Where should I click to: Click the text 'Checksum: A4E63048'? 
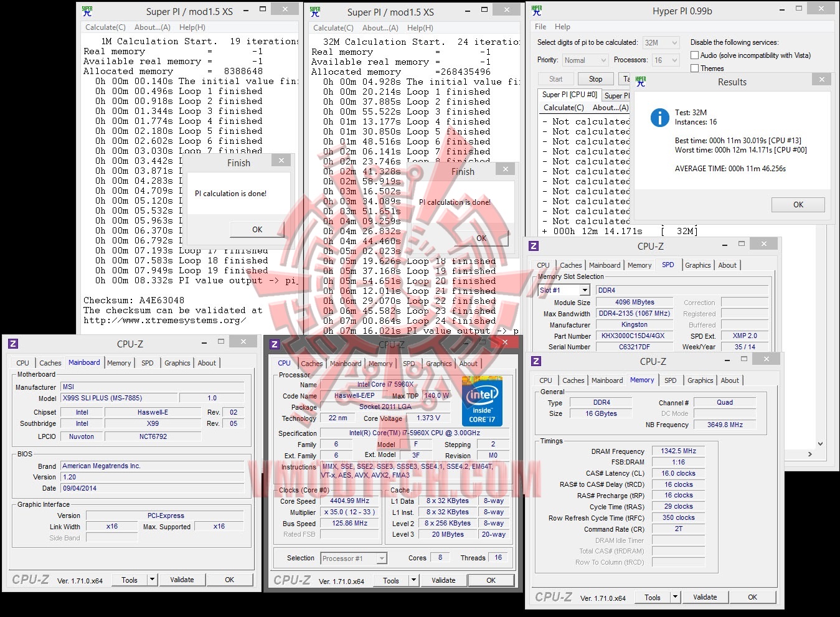point(134,300)
